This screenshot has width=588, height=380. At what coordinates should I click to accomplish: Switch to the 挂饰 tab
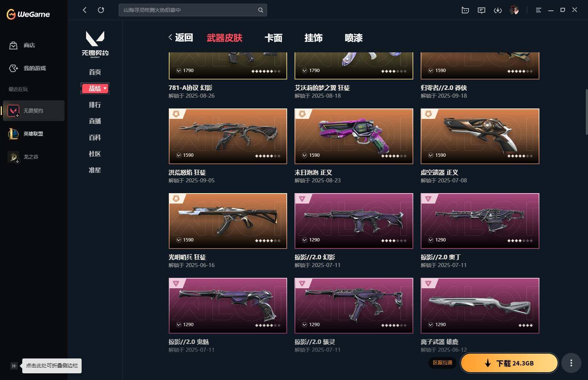click(313, 38)
